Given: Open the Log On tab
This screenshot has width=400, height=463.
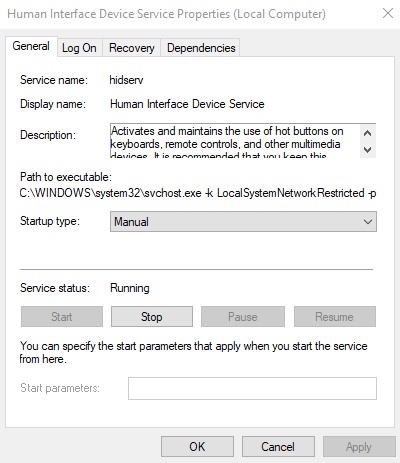Looking at the screenshot, I should 79,48.
